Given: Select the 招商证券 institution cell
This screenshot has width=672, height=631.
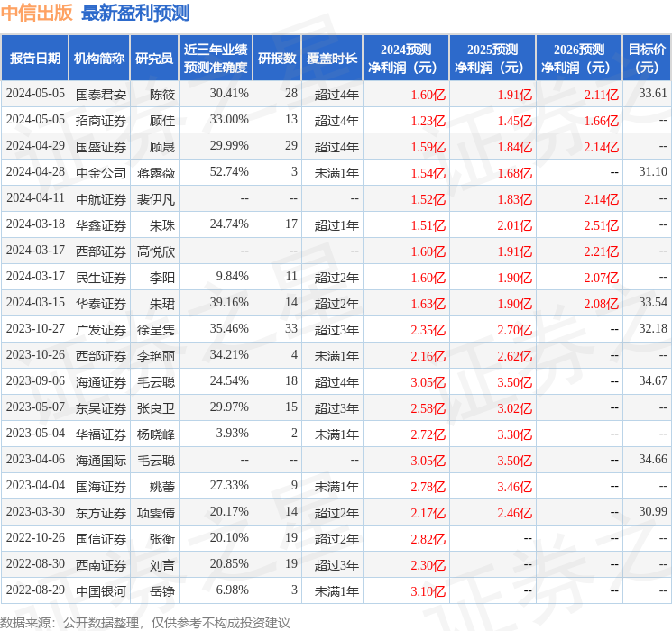Looking at the screenshot, I should 101,121.
